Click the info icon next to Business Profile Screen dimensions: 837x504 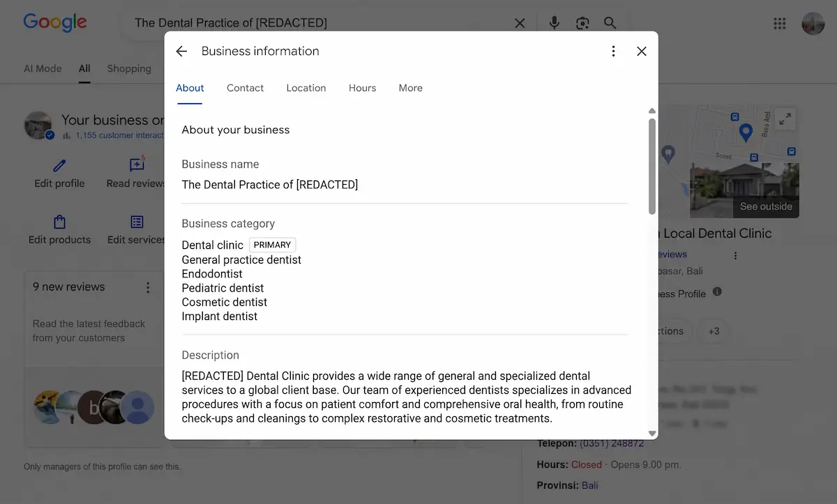pos(717,292)
